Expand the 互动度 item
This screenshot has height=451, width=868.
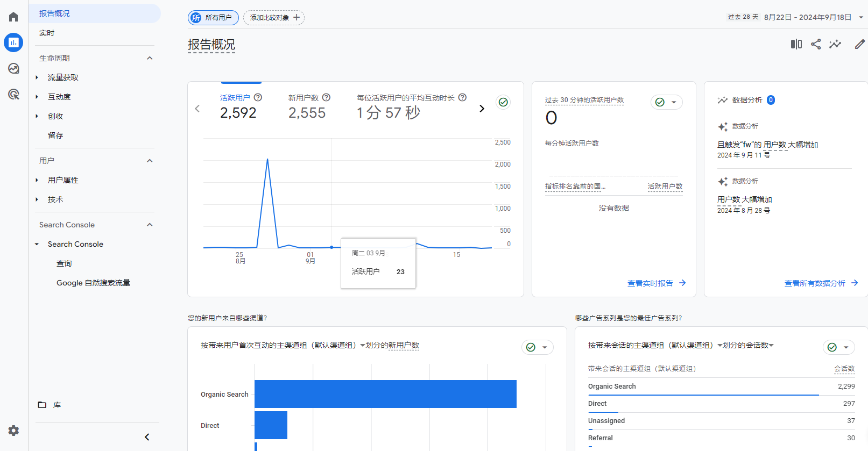[37, 97]
